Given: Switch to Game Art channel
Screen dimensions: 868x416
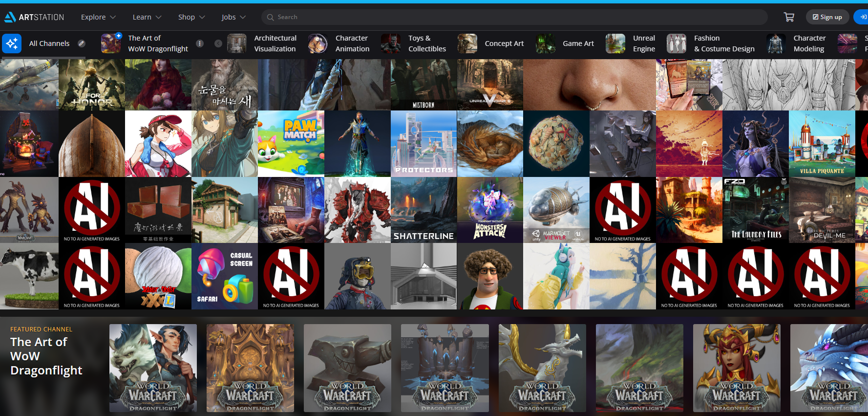Looking at the screenshot, I should click(x=578, y=44).
